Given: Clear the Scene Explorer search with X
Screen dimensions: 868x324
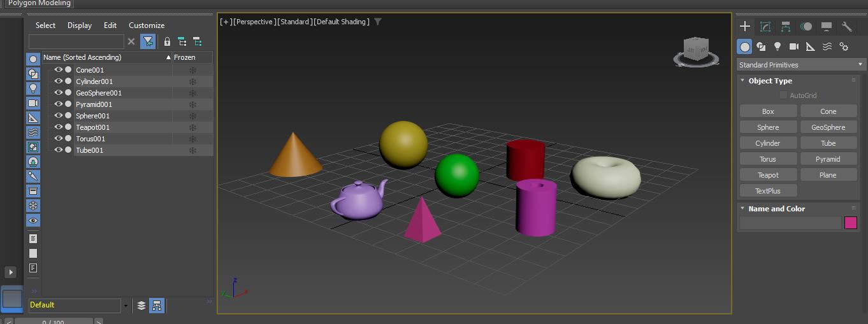Looking at the screenshot, I should click(131, 41).
